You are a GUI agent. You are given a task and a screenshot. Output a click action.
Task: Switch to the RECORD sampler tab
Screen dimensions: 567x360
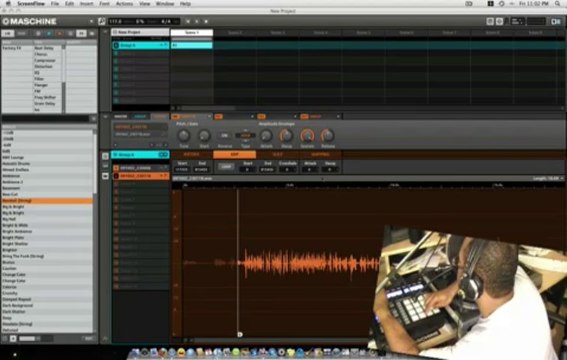coord(191,155)
